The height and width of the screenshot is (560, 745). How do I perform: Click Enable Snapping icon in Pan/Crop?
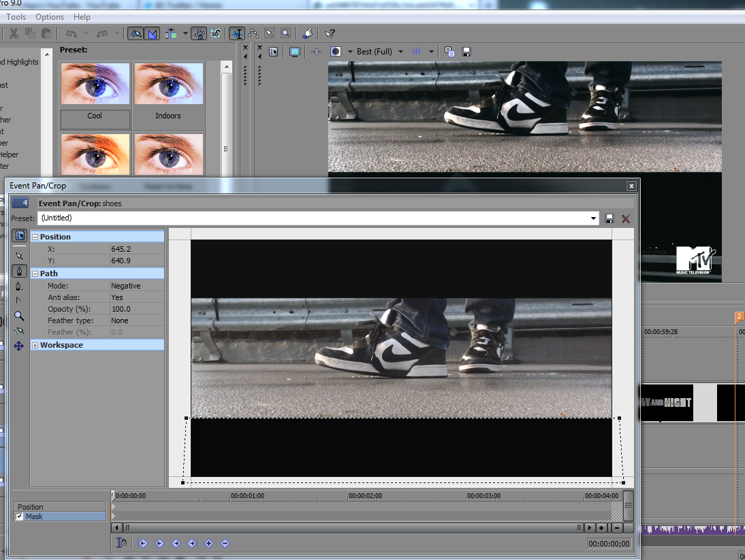click(x=19, y=331)
